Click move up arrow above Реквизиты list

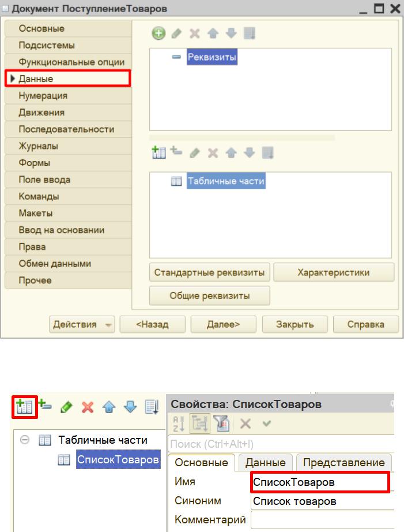(213, 33)
